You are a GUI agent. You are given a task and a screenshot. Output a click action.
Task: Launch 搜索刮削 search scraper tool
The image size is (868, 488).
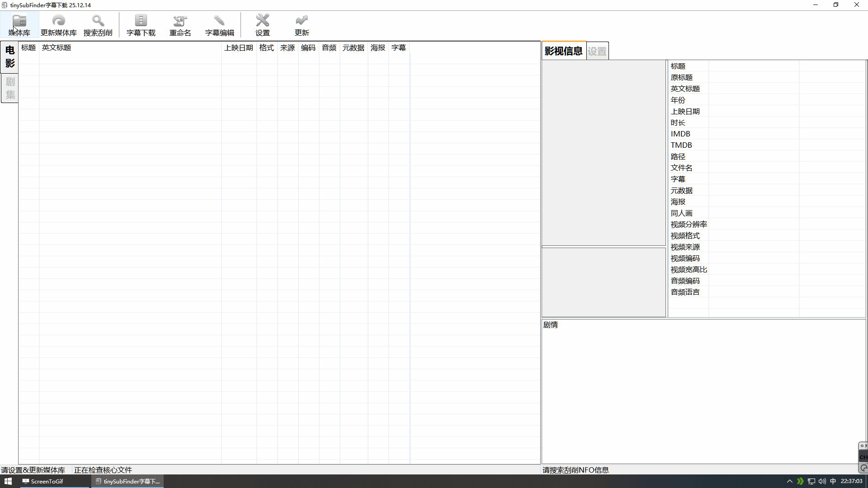98,25
